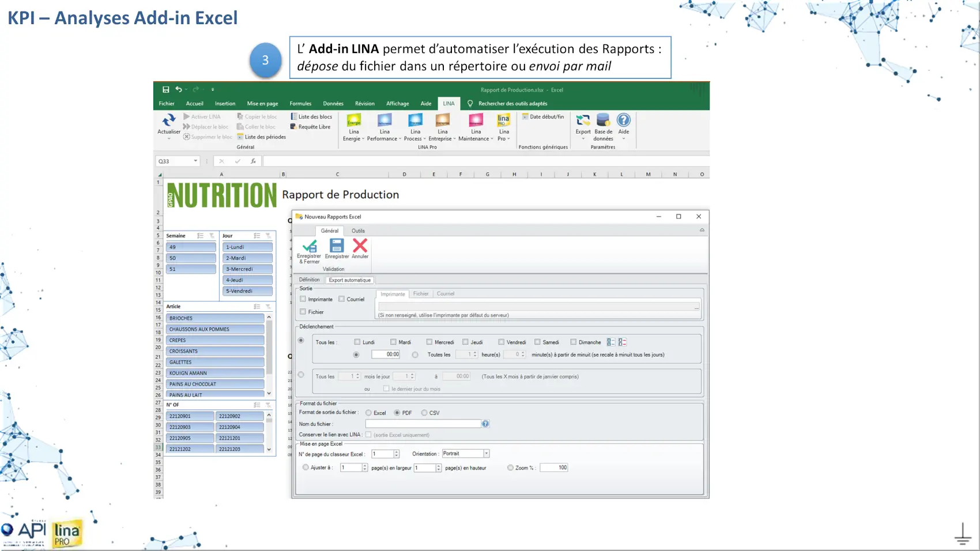Toggle multi-select on the Jour slicer
Image resolution: width=980 pixels, height=551 pixels.
pyautogui.click(x=257, y=236)
